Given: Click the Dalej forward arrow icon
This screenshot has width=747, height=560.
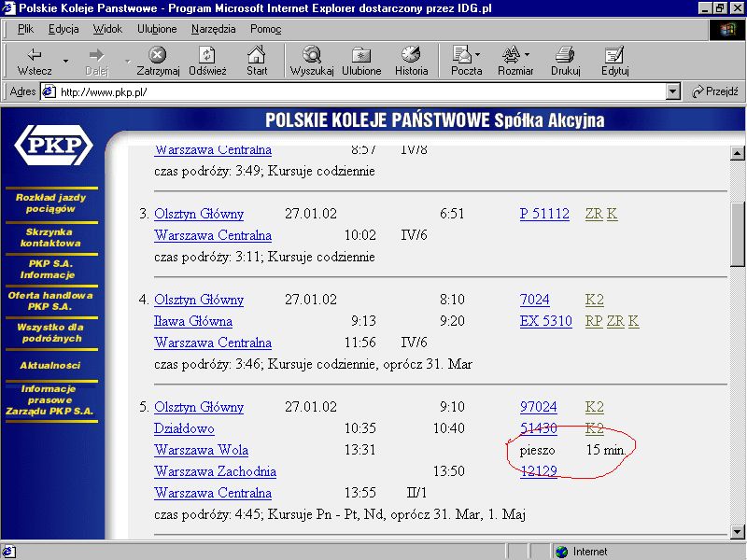Looking at the screenshot, I should [x=97, y=55].
